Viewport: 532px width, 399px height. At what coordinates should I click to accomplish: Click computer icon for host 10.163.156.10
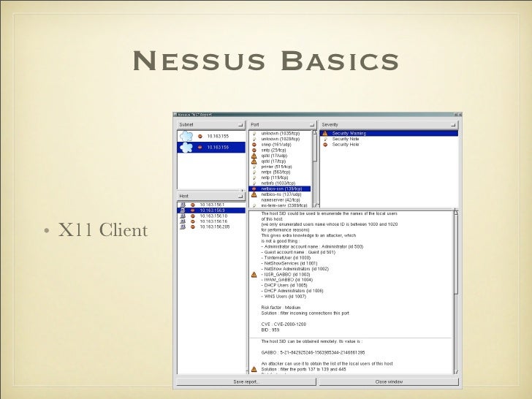(183, 216)
